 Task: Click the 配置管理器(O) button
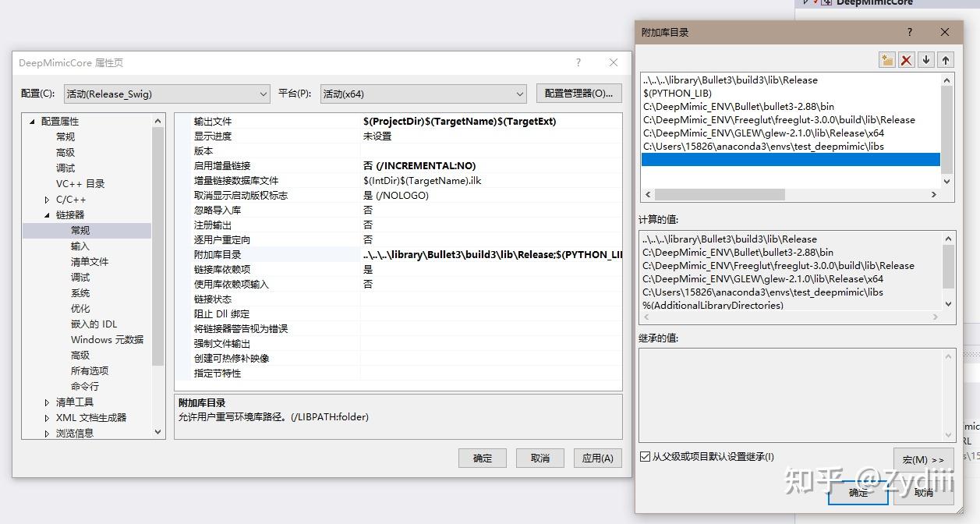pos(577,93)
